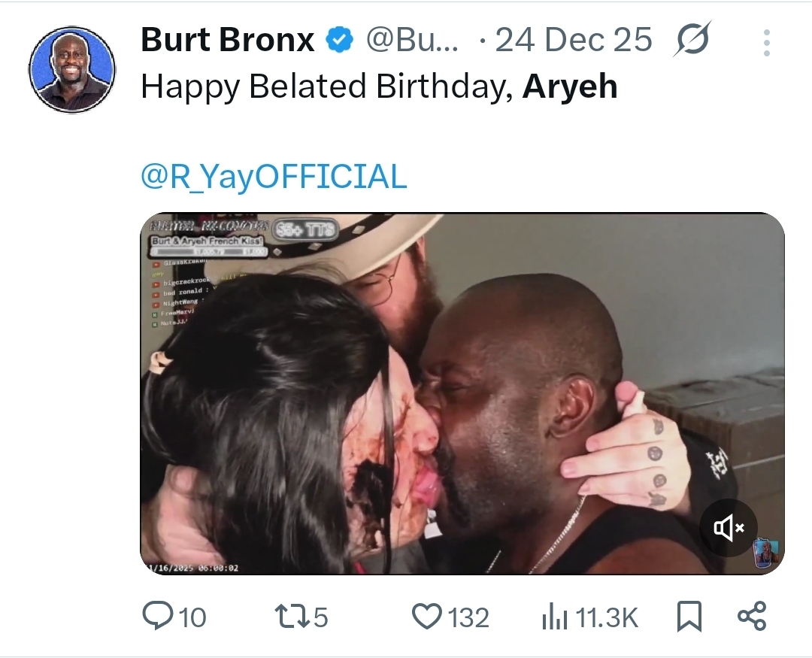View post analytics bar chart icon
The width and height of the screenshot is (812, 658).
pyautogui.click(x=555, y=617)
